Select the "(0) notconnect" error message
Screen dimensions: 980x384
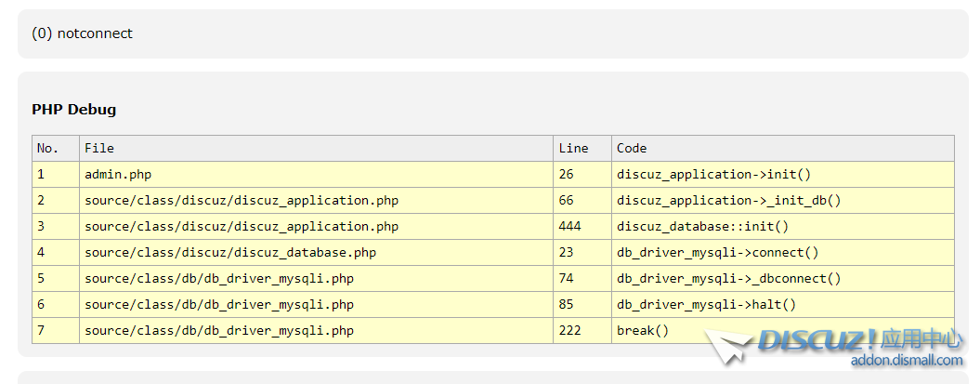click(x=82, y=33)
